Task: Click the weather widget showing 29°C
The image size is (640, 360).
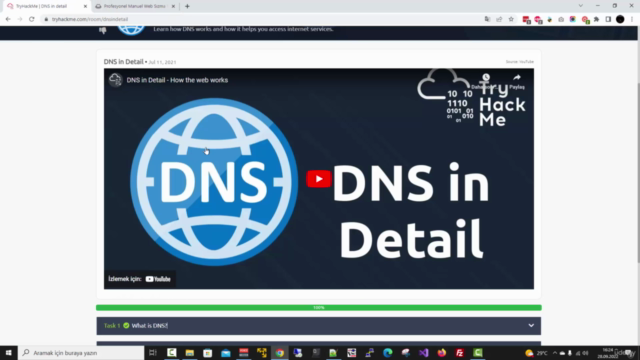Action: [x=536, y=353]
